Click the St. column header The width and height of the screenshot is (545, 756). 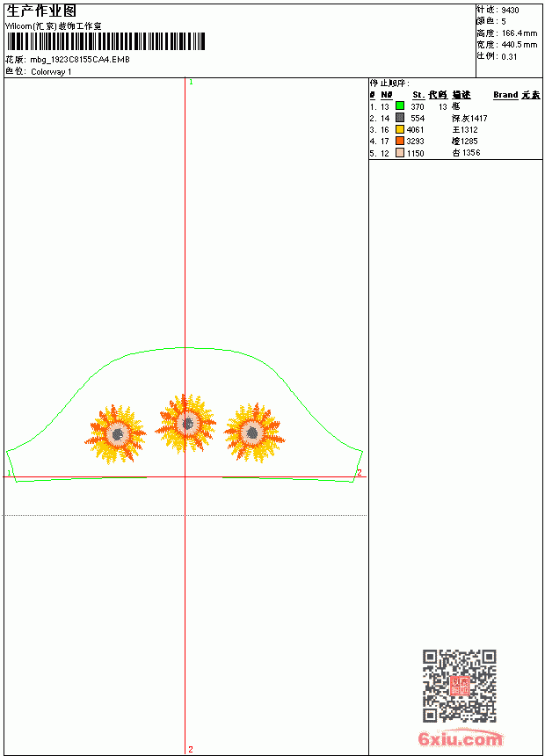(x=418, y=95)
